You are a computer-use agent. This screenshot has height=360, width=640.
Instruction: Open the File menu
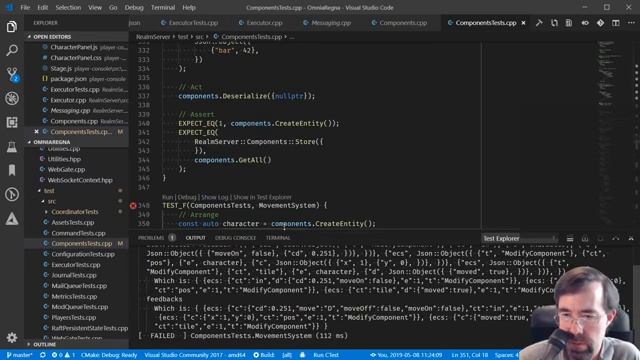pos(25,7)
